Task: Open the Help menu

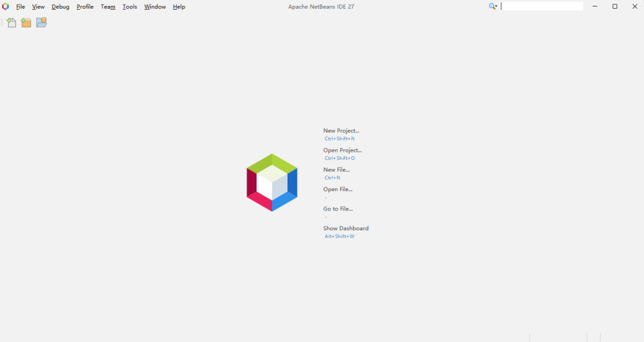Action: tap(179, 7)
